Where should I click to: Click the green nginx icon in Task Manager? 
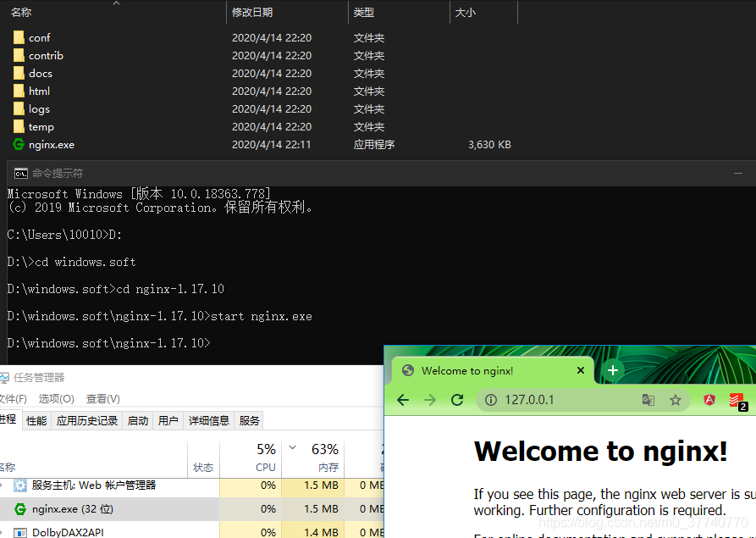pyautogui.click(x=22, y=508)
